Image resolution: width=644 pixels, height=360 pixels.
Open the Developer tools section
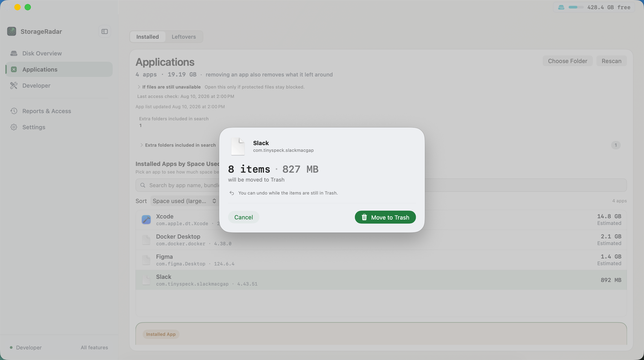click(x=59, y=86)
